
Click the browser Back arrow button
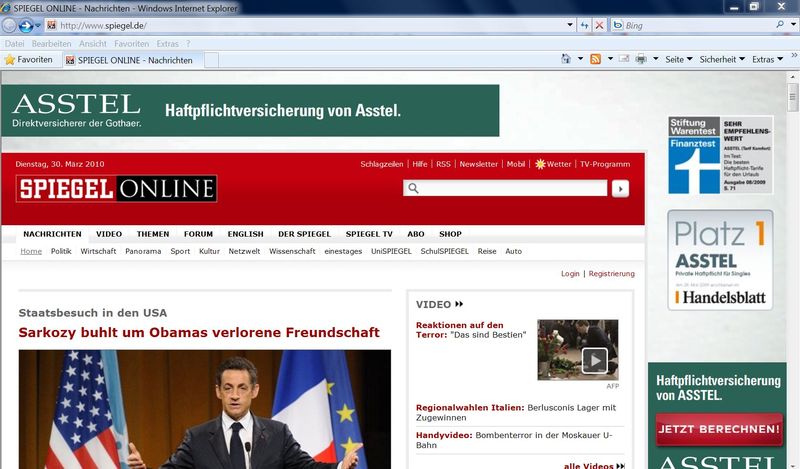(x=11, y=25)
